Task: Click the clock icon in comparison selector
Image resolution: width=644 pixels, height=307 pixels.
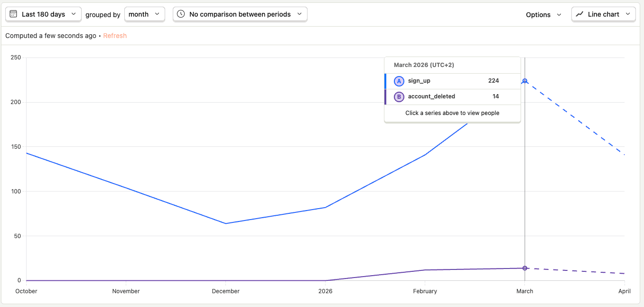Action: (181, 14)
